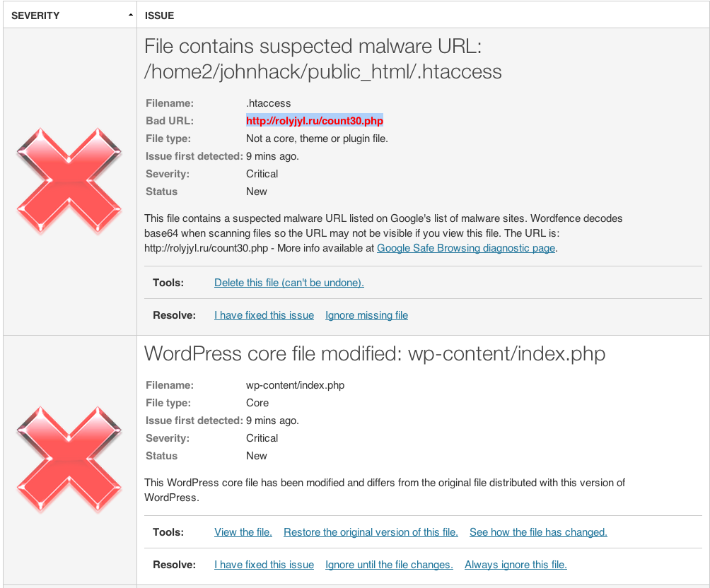Viewport: 710px width, 588px height.
Task: Click the sort arrow in the Severity header
Action: (x=130, y=15)
